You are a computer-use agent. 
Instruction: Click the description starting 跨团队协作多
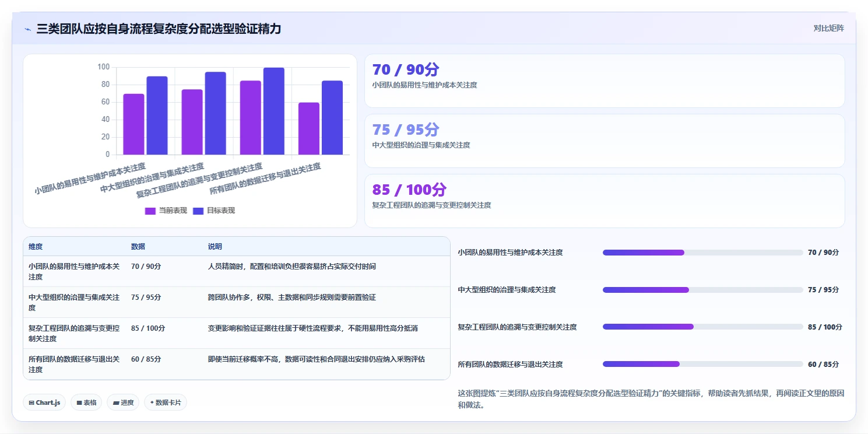point(292,297)
